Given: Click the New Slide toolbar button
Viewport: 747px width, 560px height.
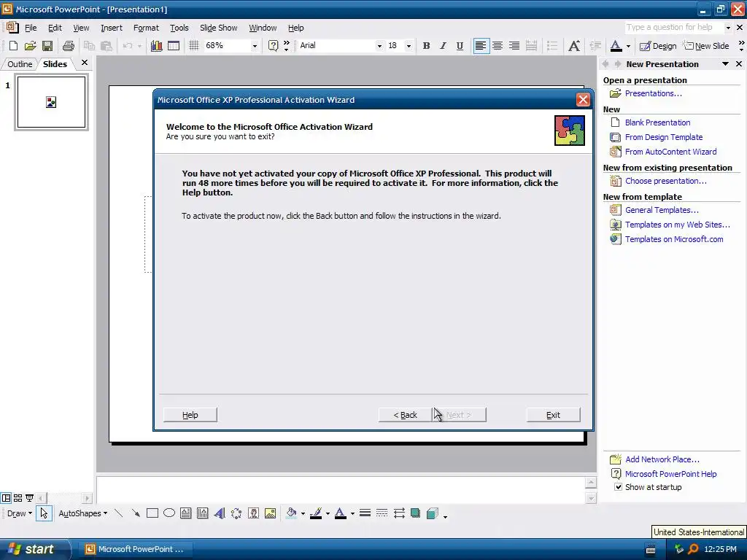Looking at the screenshot, I should (x=706, y=46).
